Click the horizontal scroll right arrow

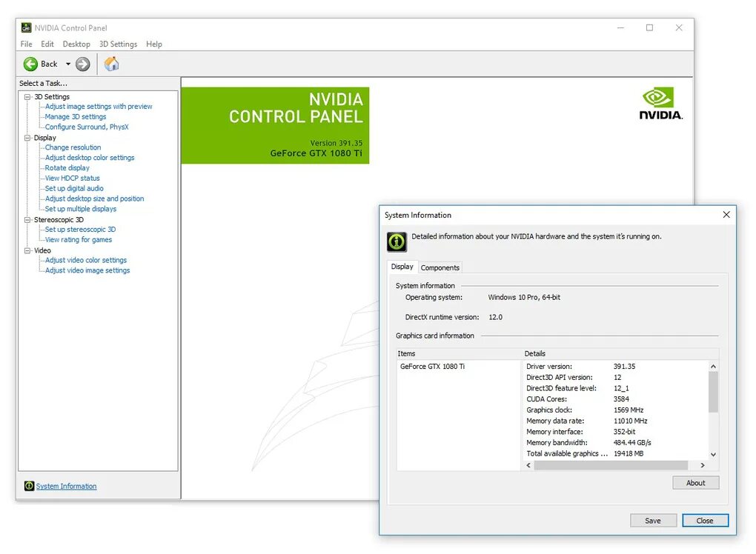coord(703,465)
